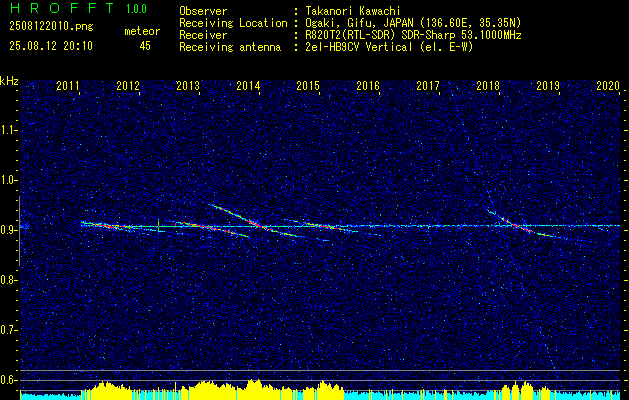This screenshot has width=629, height=400.
Task: Click the gray vertical bar beside the 0.9 label
Action: (x=19, y=231)
